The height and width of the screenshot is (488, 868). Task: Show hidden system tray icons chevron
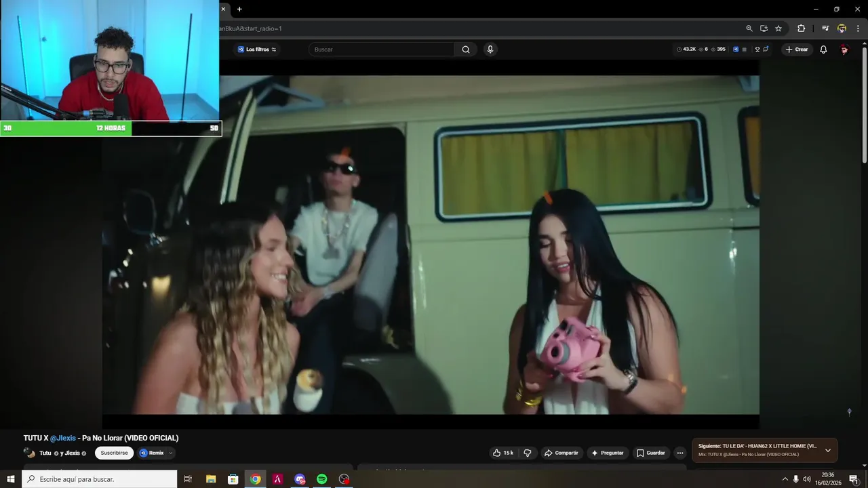pos(785,479)
